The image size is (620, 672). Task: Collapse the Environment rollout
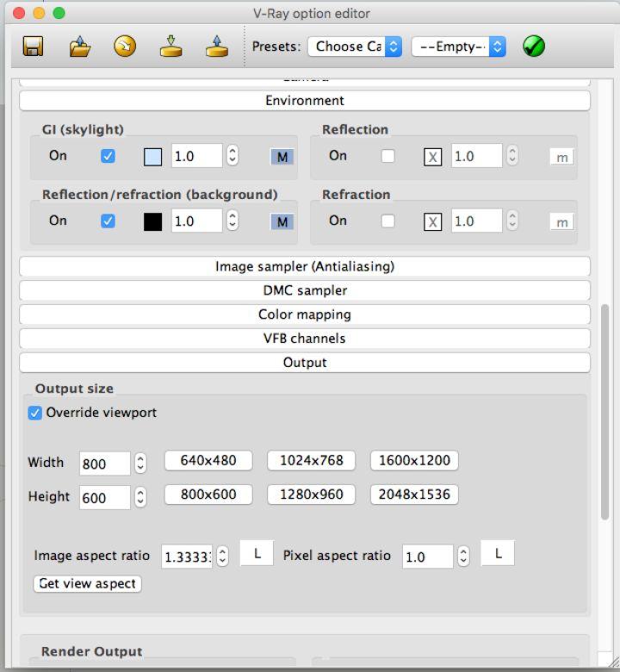coord(305,100)
